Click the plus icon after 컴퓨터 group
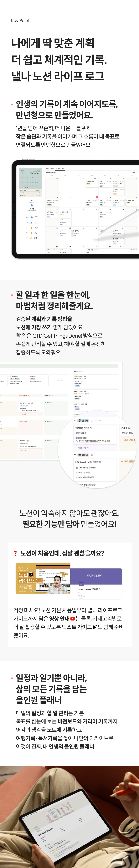This screenshot has height=868, width=139. point(100,455)
